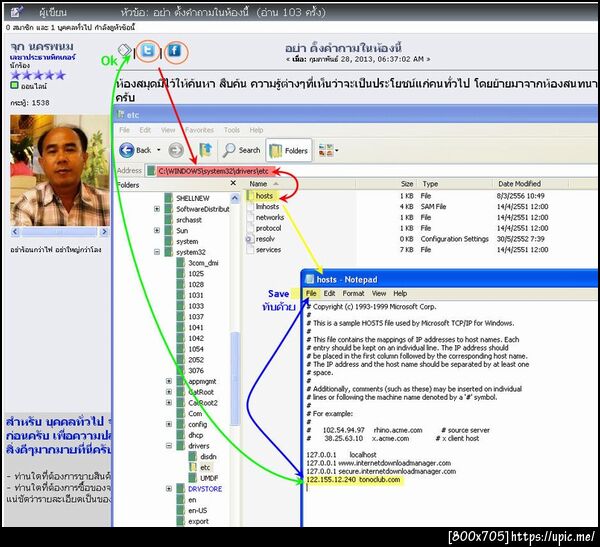Select the 1033 folder in tree

[x=191, y=306]
